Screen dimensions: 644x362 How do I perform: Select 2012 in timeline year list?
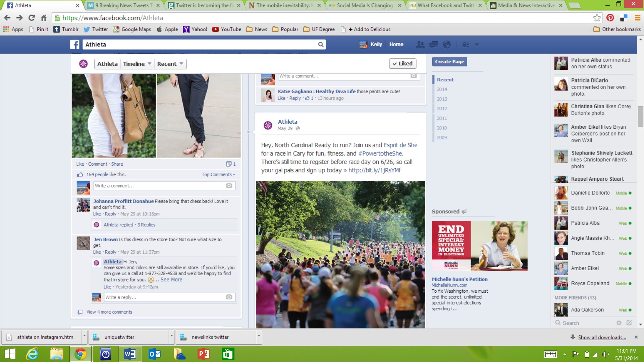pyautogui.click(x=442, y=109)
